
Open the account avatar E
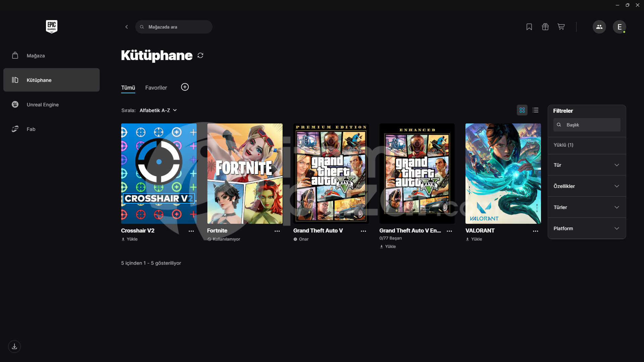620,27
